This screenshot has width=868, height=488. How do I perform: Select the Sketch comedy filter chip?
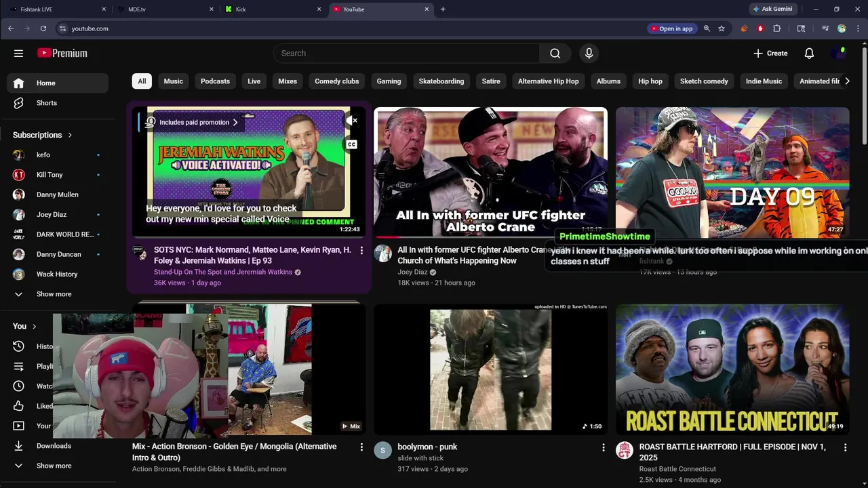704,81
